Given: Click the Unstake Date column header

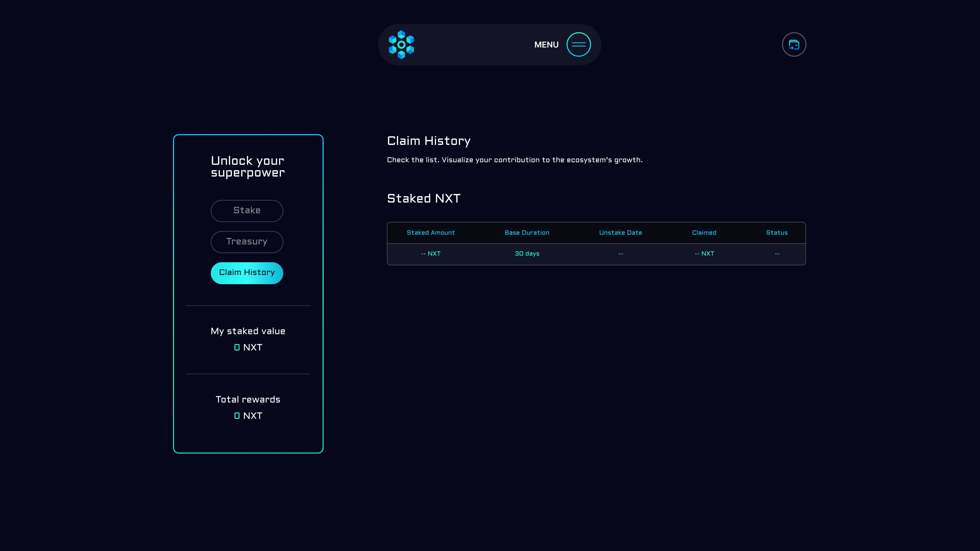Looking at the screenshot, I should (x=620, y=233).
